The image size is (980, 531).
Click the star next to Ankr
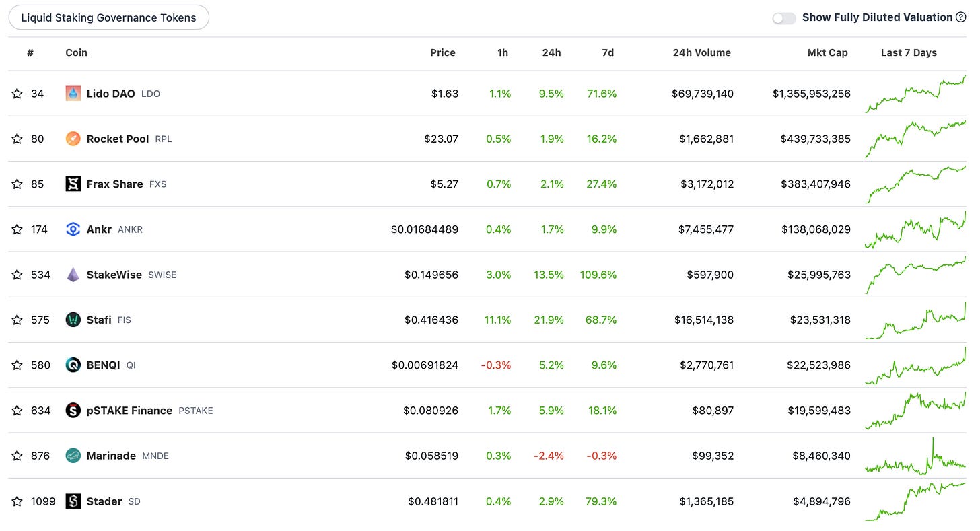[17, 229]
